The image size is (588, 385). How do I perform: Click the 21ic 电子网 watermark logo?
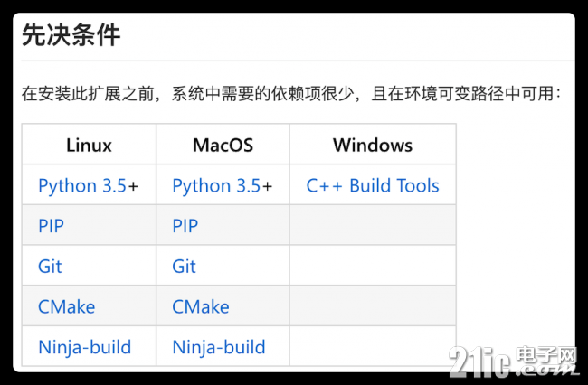click(513, 361)
